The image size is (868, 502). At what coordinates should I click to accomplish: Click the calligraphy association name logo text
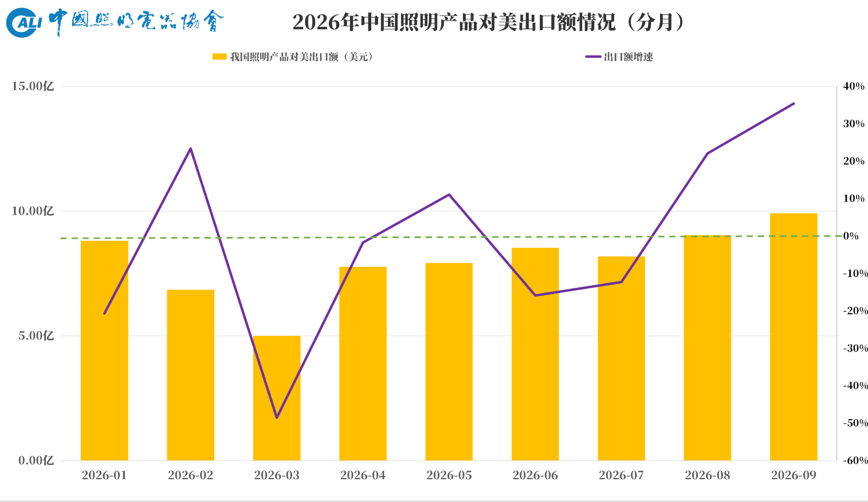coord(136,22)
